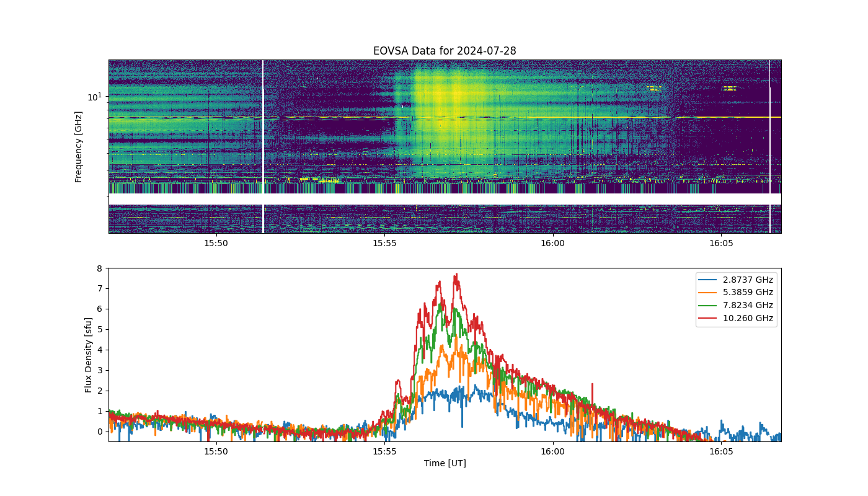
Task: Click the white data-gap band in the spectrogram
Action: pos(445,199)
